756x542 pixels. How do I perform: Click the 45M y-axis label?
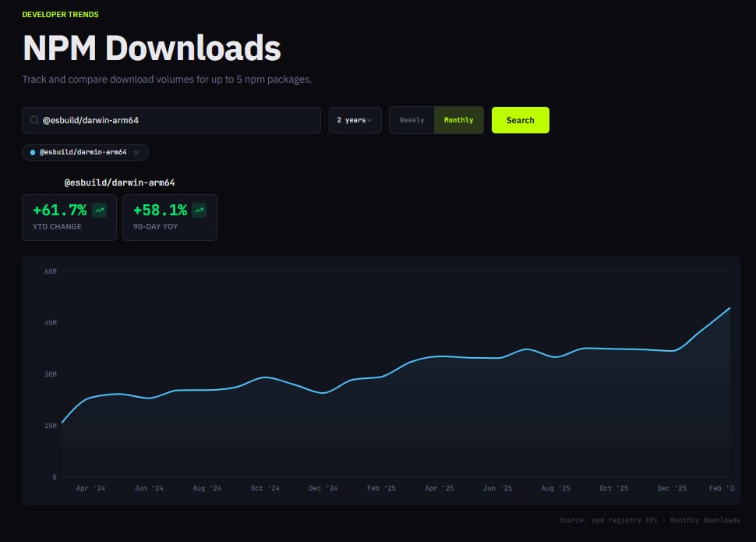coord(51,323)
